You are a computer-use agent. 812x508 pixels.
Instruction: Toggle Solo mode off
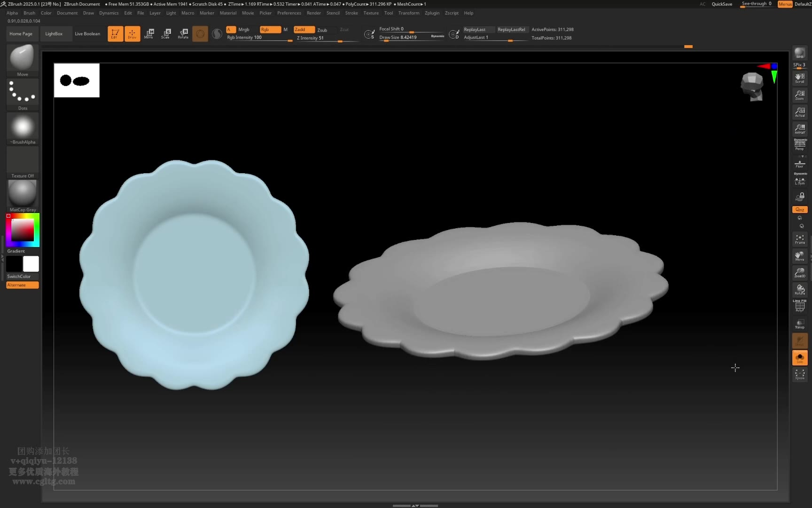click(799, 357)
